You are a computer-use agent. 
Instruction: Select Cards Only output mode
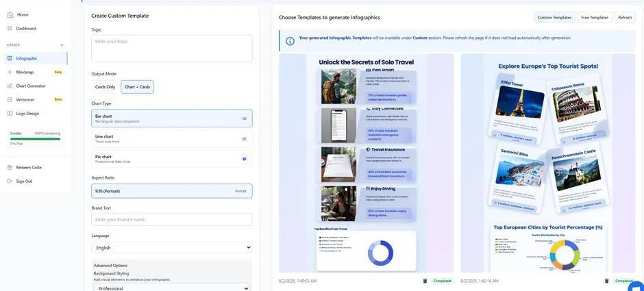(x=106, y=87)
